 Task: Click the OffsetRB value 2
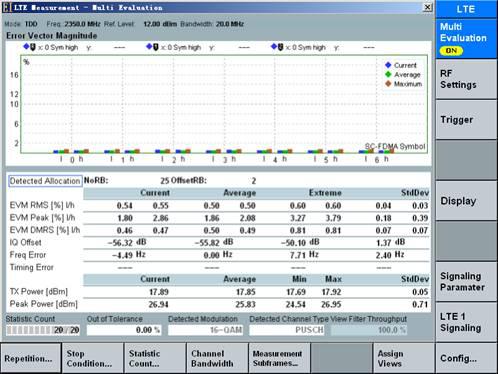(x=254, y=181)
